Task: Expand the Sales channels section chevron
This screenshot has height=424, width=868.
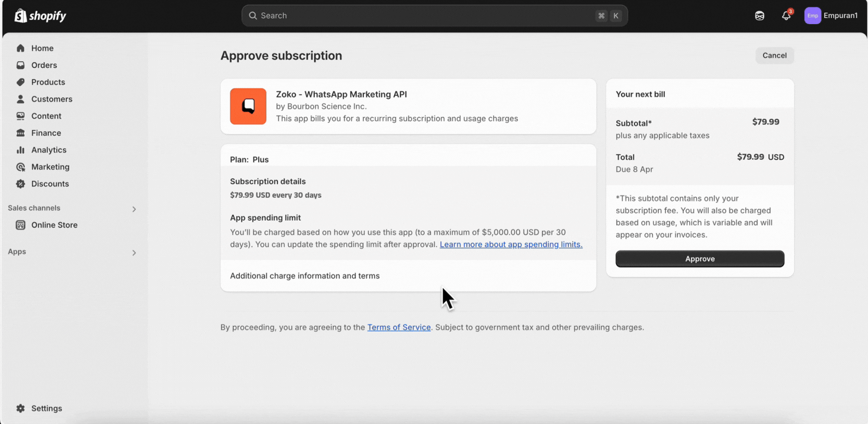Action: pyautogui.click(x=134, y=209)
